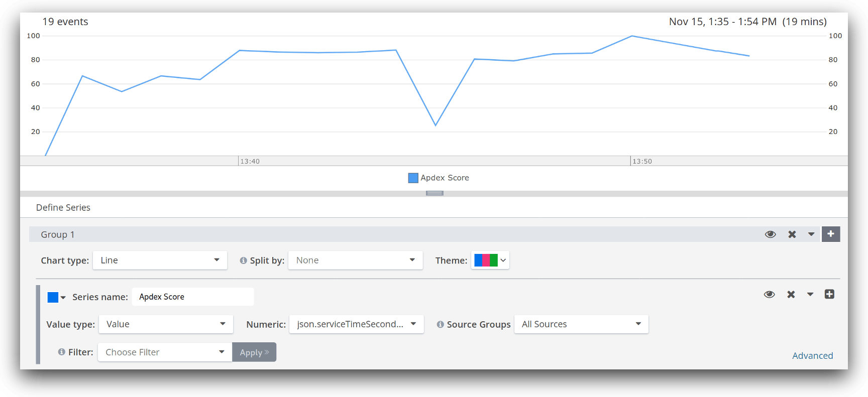Viewport: 868px width, 397px height.
Task: Remove Group 1 with the X icon
Action: coord(792,234)
